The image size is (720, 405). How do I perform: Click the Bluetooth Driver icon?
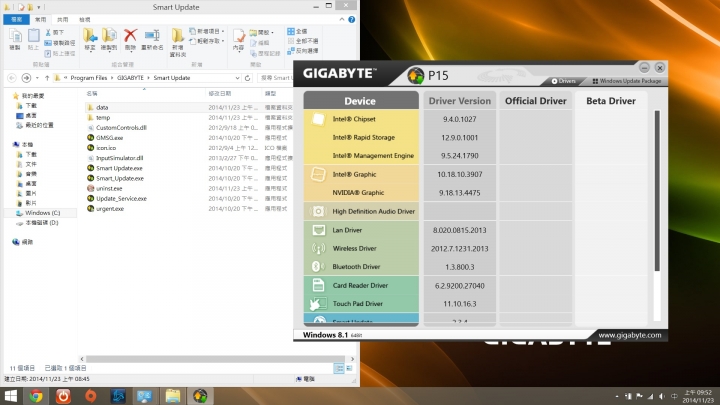coord(317,267)
